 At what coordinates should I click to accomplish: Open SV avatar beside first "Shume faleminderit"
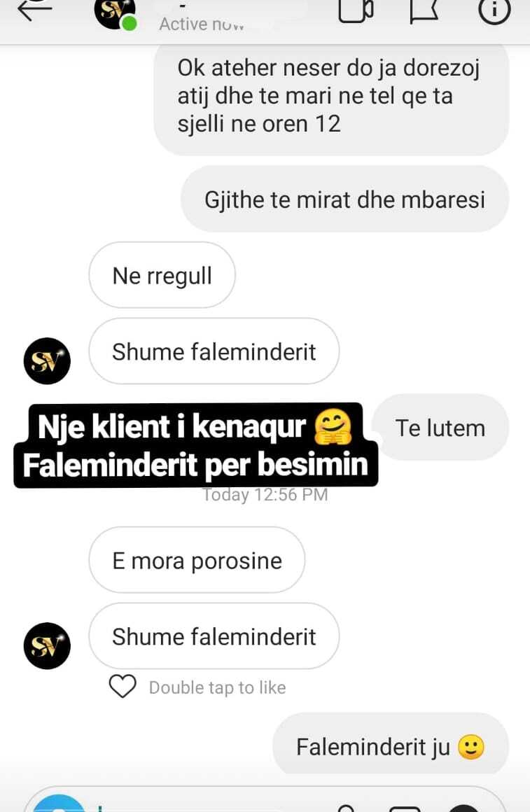coord(47,361)
